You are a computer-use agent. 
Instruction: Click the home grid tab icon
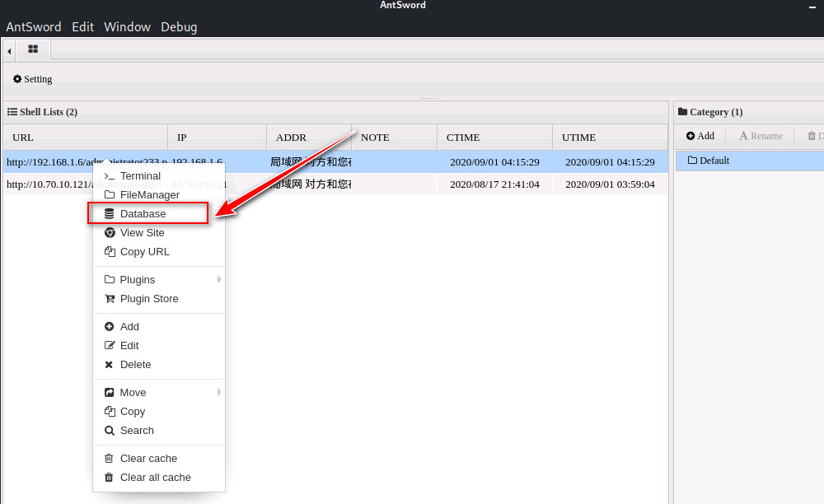coord(33,49)
